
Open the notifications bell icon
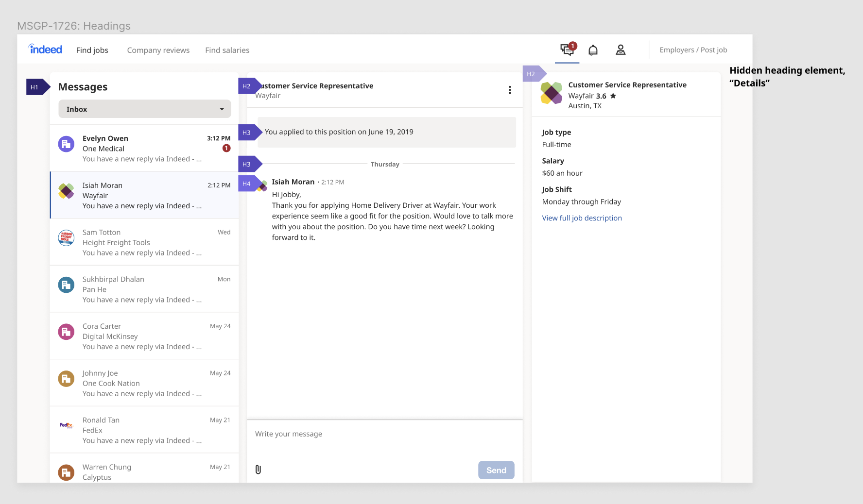coord(593,50)
